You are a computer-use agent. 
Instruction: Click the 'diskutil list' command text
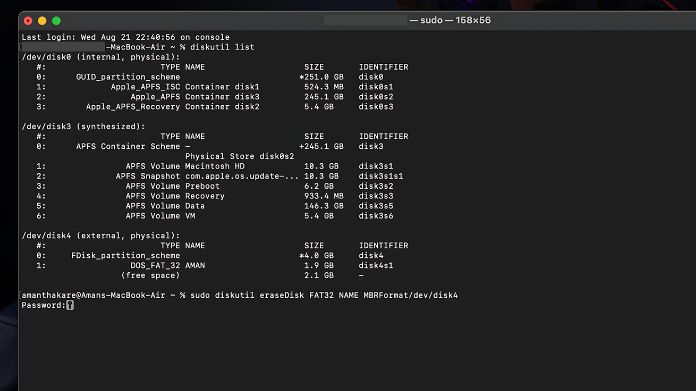[x=222, y=47]
